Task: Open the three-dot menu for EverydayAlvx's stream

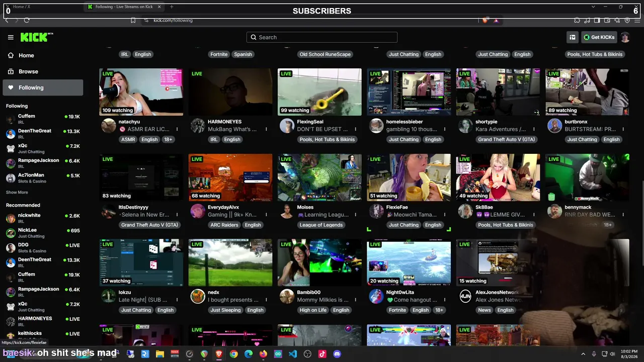Action: coord(266,215)
